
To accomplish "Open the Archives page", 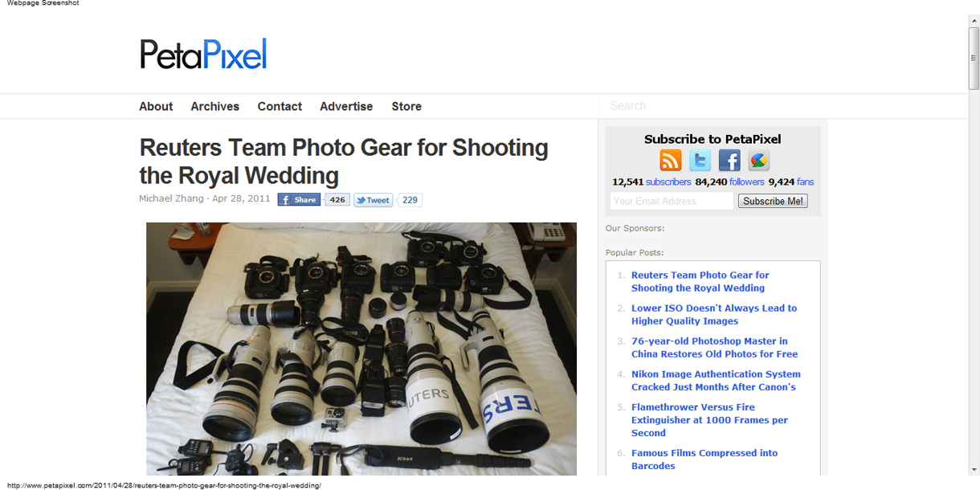I will pyautogui.click(x=214, y=106).
